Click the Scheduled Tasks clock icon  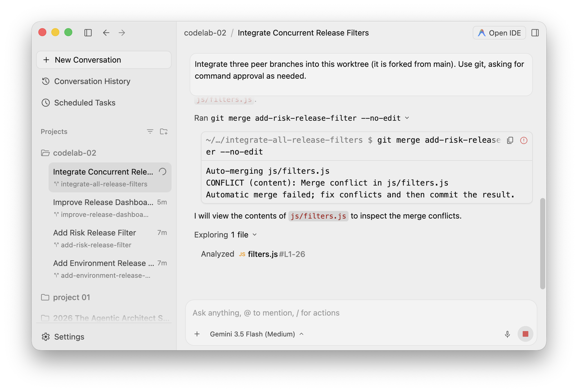46,103
